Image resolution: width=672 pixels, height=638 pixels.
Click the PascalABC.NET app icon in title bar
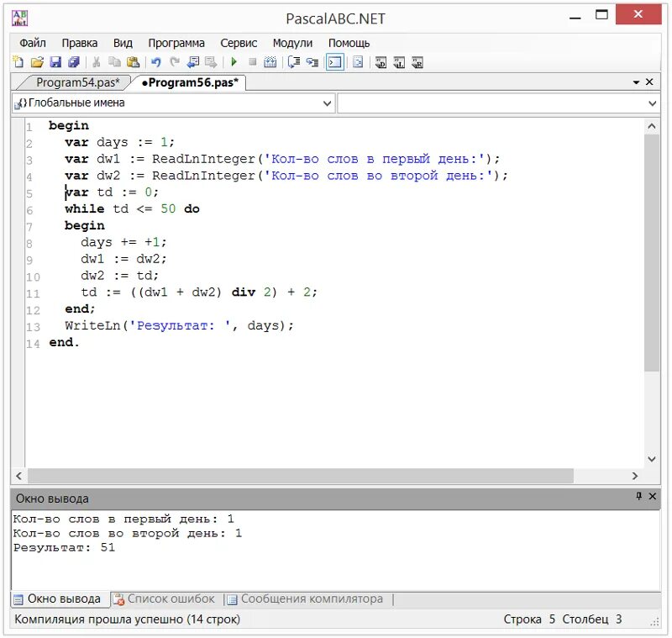coord(19,18)
